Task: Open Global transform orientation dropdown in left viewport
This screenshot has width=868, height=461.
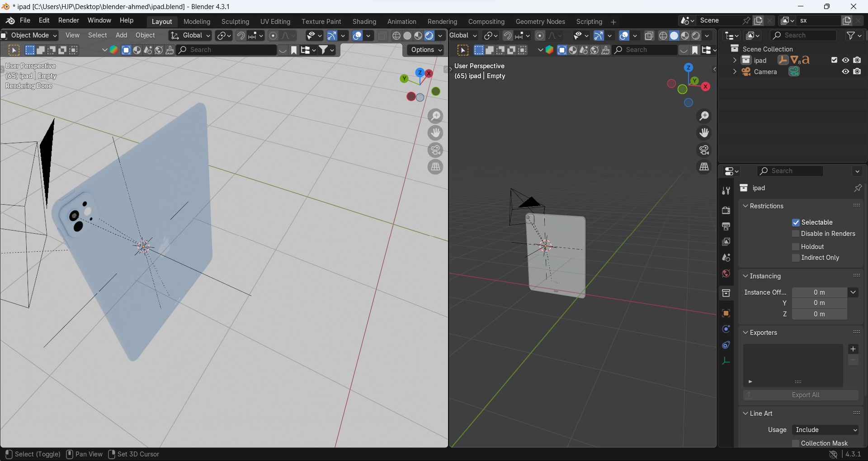Action: pos(191,36)
